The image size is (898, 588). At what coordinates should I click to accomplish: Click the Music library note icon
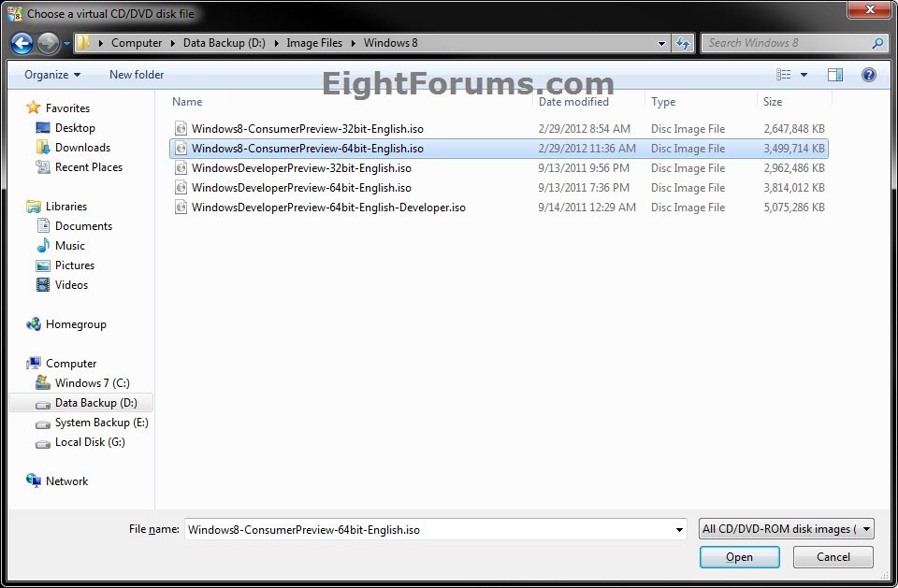coord(43,246)
